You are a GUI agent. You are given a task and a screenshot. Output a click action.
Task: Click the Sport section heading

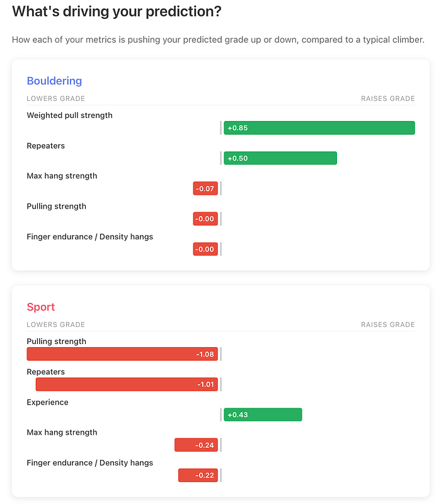41,307
